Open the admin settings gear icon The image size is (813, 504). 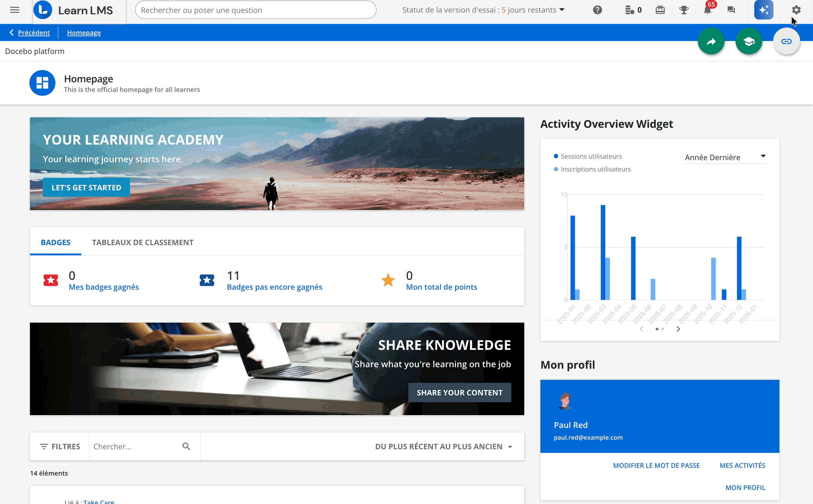(x=796, y=10)
